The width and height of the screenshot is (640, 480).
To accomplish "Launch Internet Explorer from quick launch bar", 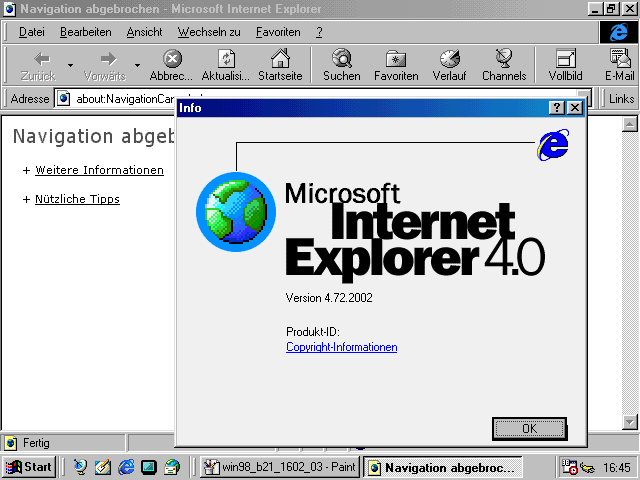I will click(126, 467).
